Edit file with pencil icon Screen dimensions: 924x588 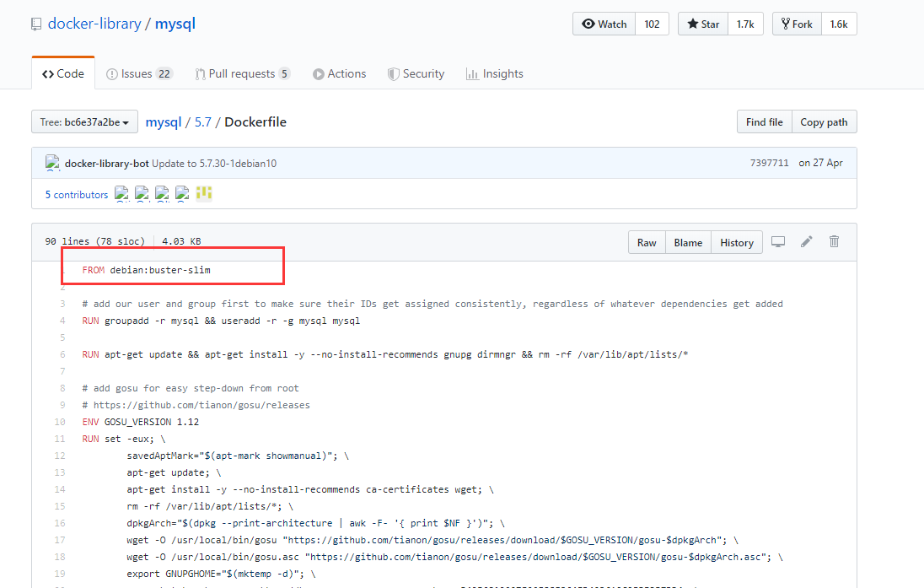(806, 242)
